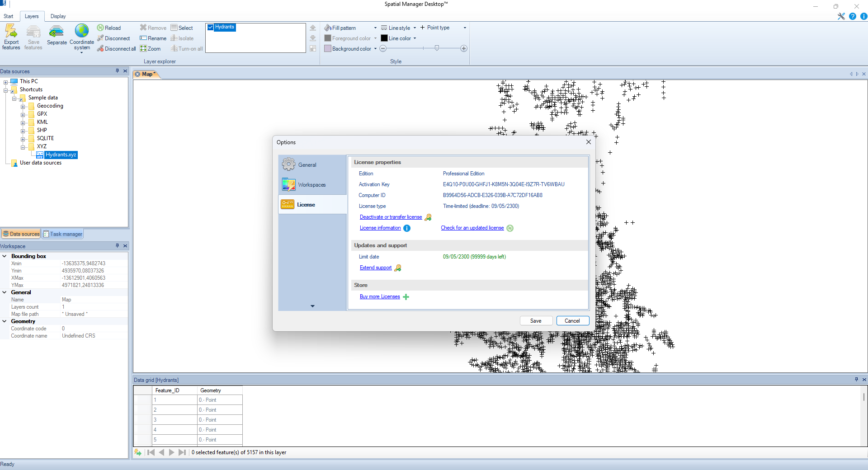Click the black Line color swatch
The height and width of the screenshot is (470, 868).
pyautogui.click(x=384, y=38)
